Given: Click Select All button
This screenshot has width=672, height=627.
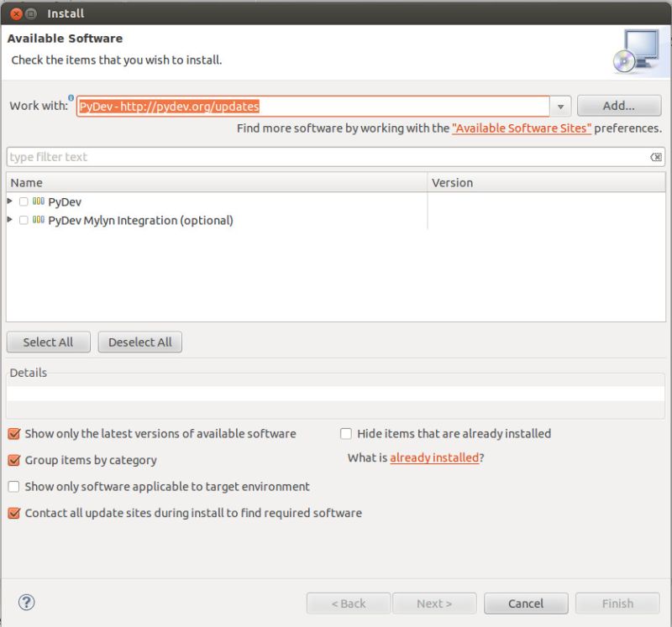Looking at the screenshot, I should pyautogui.click(x=49, y=342).
